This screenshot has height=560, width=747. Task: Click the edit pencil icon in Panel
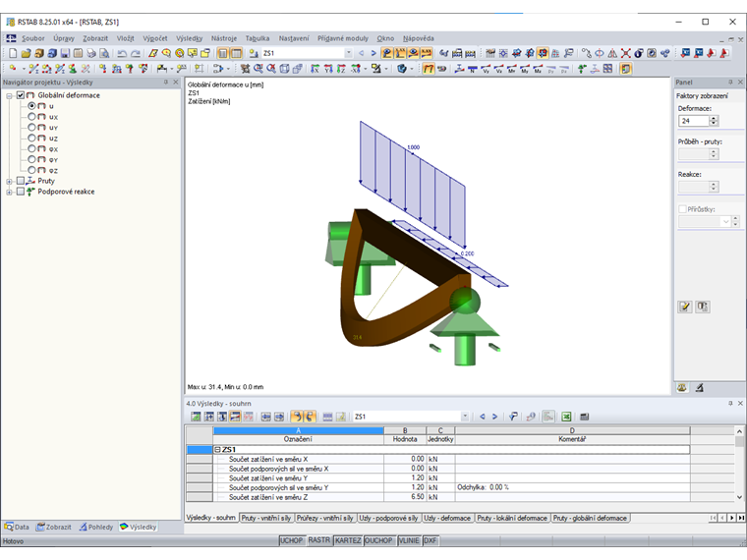pyautogui.click(x=685, y=307)
